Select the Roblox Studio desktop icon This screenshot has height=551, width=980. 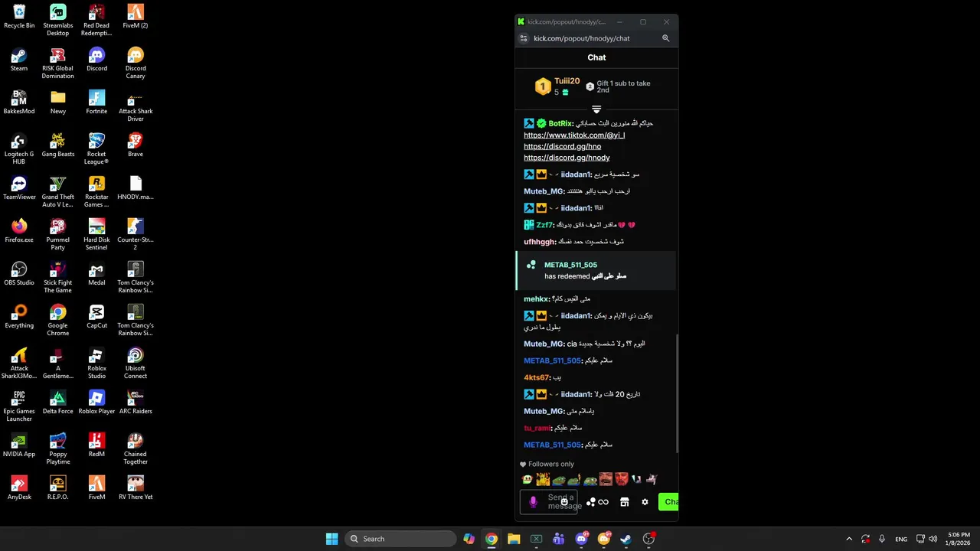[x=96, y=363]
